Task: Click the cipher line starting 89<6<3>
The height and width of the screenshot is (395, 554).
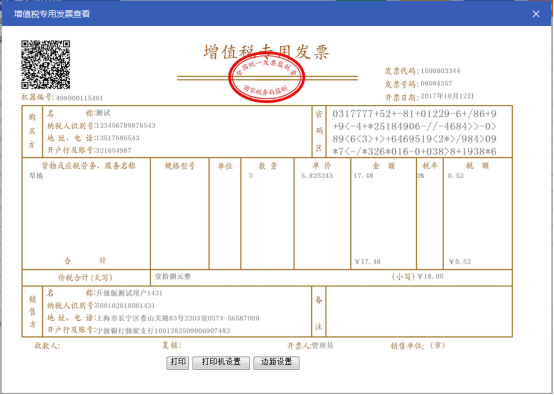Action: [414, 139]
